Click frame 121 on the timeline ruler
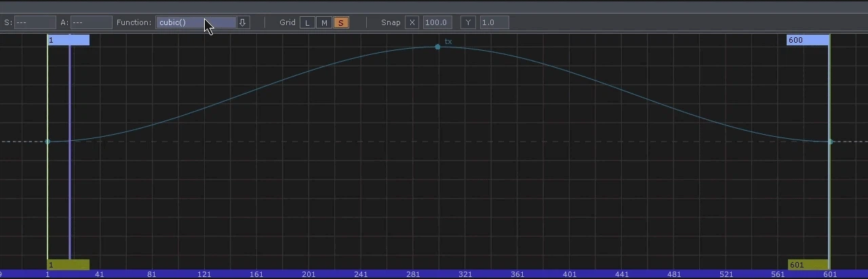Viewport: 868px width, 279px height. click(204, 274)
